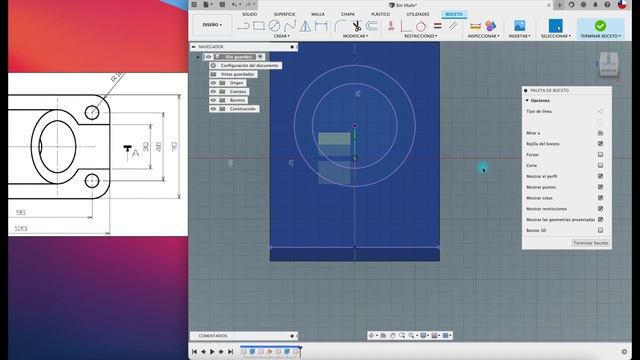
Task: Click the ViewCube in the canvas corner
Action: click(609, 64)
